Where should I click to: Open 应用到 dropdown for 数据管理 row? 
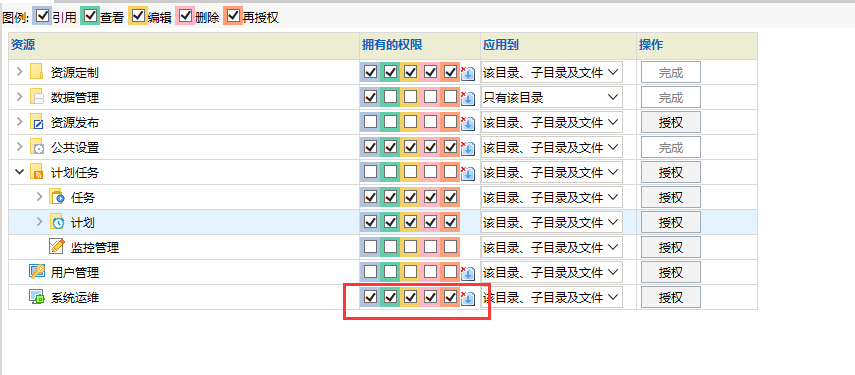551,98
